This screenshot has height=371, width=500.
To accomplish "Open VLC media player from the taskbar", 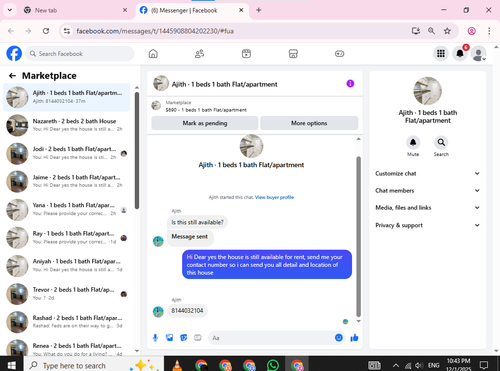I will click(x=178, y=365).
